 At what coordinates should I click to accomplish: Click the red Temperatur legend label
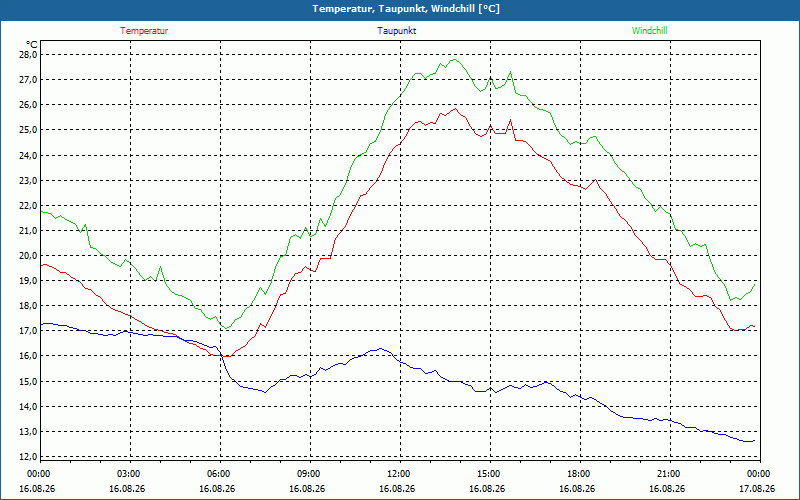(144, 31)
